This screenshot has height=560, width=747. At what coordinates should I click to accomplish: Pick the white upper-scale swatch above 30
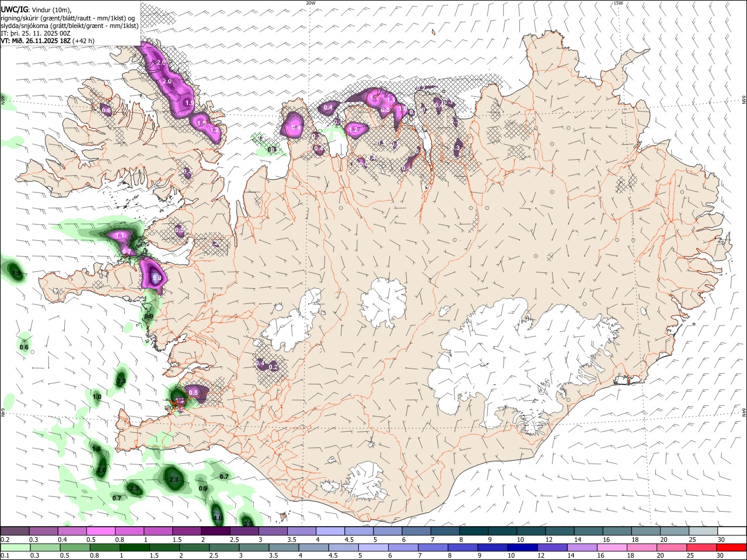[732, 531]
